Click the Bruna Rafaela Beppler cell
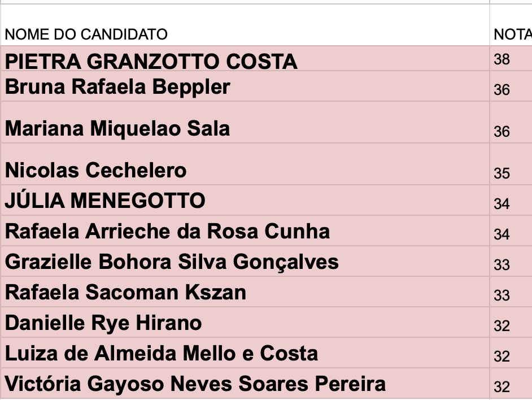Viewport: 532px width, 400px height. 117,87
